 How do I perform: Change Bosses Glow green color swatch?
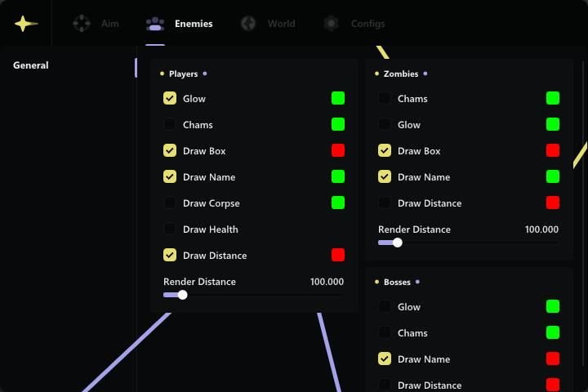(x=553, y=307)
